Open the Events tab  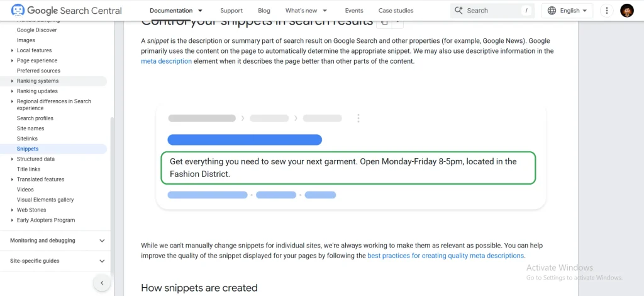pos(353,11)
